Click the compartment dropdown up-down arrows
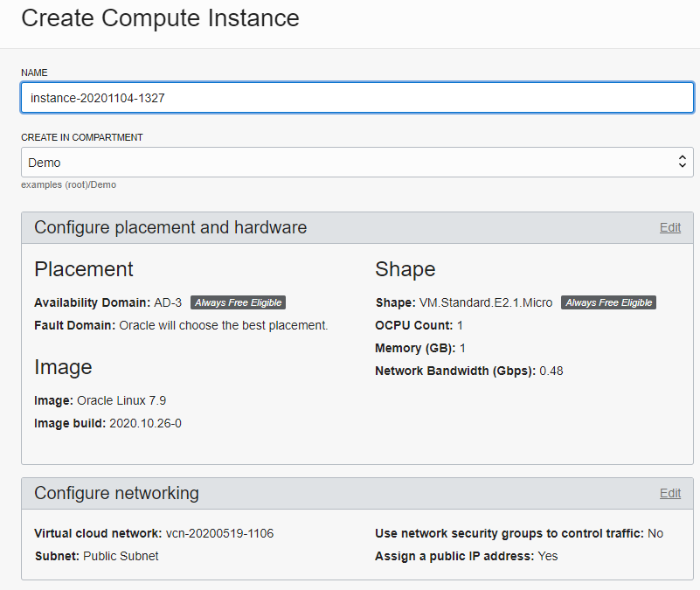This screenshot has height=590, width=700. point(682,162)
